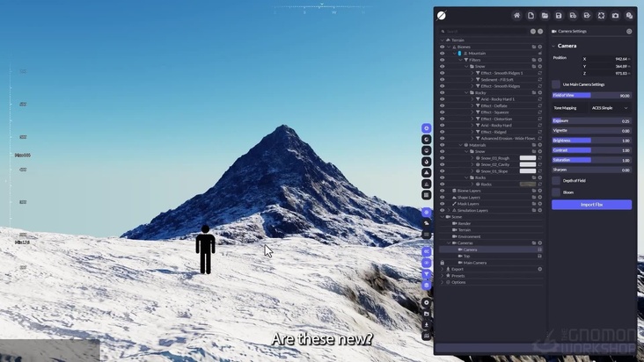Click the first round button beside search box
This screenshot has width=644, height=362.
coord(533,32)
